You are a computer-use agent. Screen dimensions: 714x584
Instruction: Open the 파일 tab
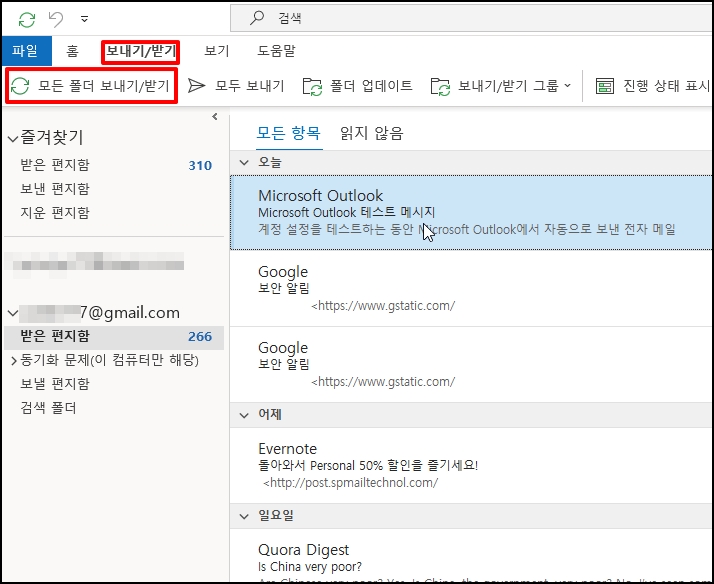[x=27, y=51]
